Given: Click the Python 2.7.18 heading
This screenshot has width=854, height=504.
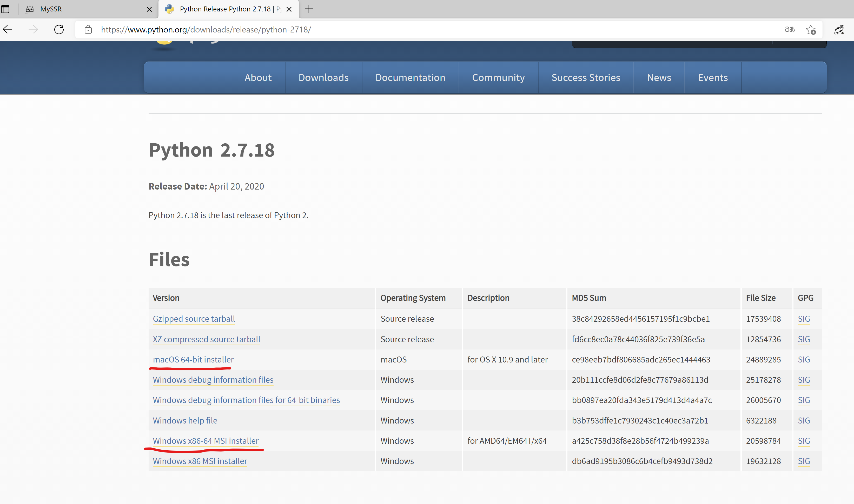Looking at the screenshot, I should click(212, 150).
